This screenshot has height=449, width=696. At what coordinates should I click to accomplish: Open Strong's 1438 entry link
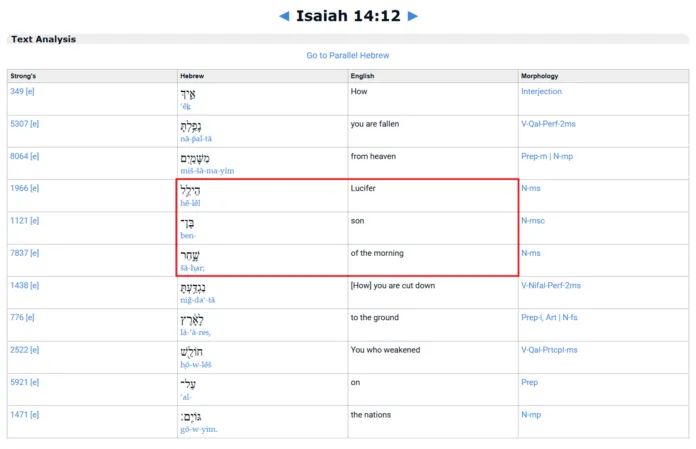click(x=18, y=285)
